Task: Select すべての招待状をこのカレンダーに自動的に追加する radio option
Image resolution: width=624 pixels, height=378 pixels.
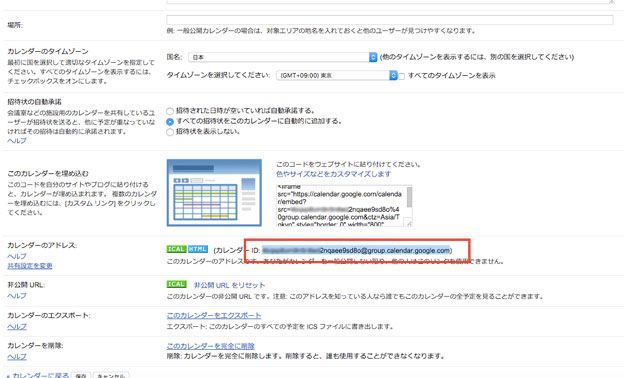Action: pyautogui.click(x=170, y=121)
